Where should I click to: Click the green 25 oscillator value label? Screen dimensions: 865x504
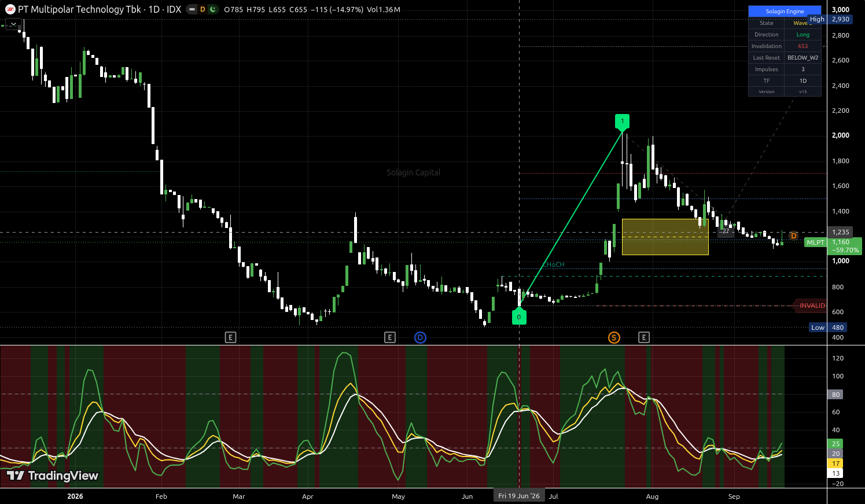coord(835,444)
